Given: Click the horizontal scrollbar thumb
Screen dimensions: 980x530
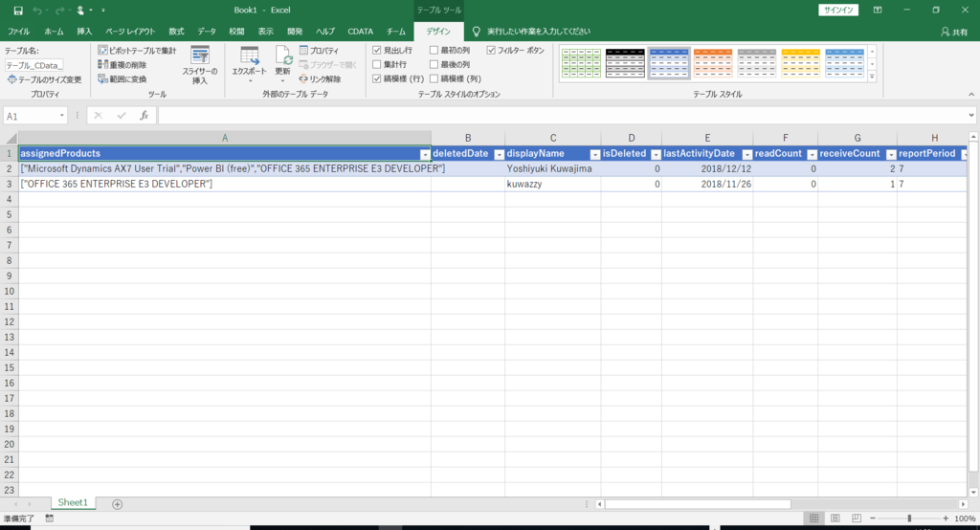Looking at the screenshot, I should [x=698, y=504].
